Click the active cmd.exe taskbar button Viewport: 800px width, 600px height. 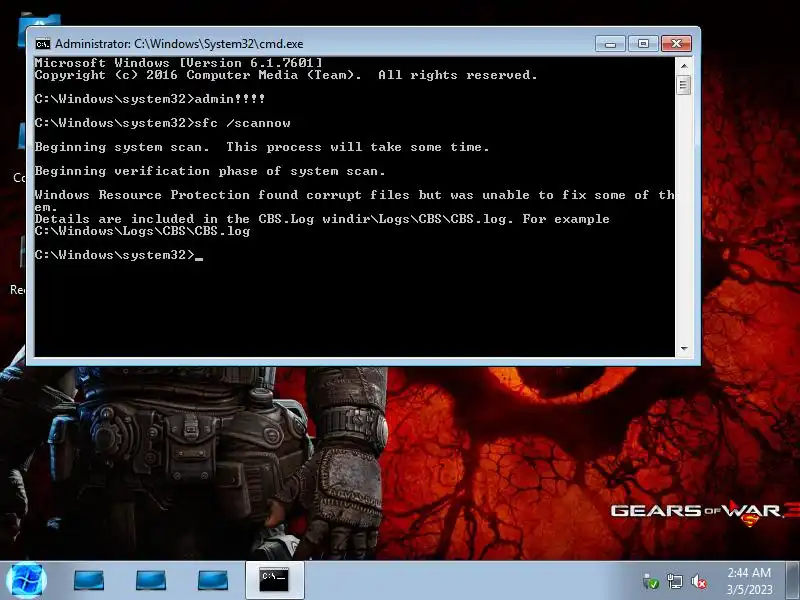tap(274, 580)
